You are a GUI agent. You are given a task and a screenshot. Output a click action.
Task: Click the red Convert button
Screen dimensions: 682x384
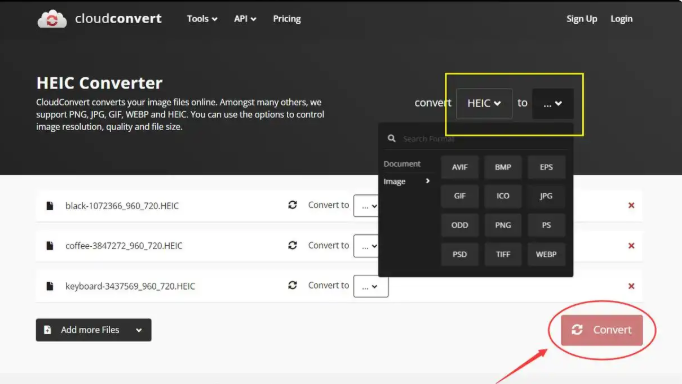point(602,330)
